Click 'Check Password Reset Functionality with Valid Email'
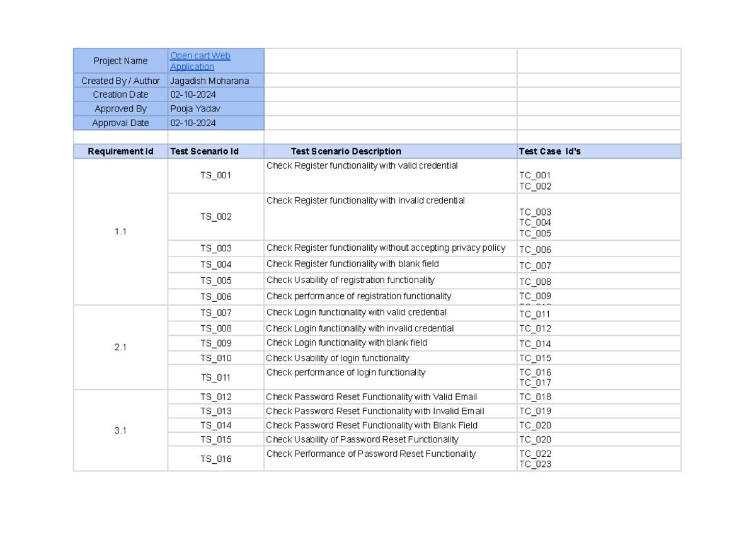 click(x=372, y=397)
